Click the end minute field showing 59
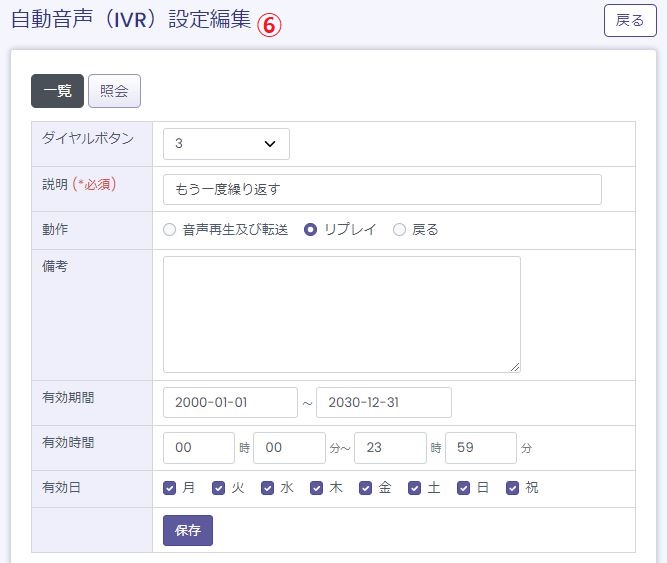 pyautogui.click(x=480, y=448)
